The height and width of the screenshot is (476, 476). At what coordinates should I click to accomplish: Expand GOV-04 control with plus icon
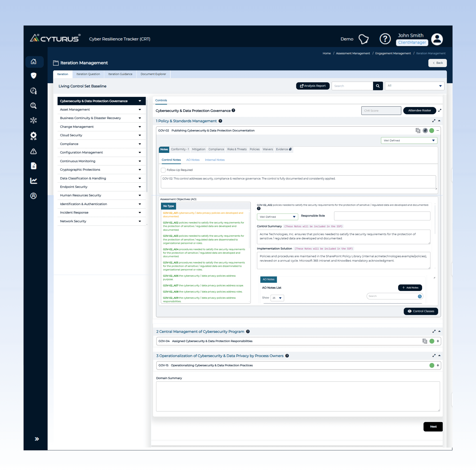coord(438,341)
